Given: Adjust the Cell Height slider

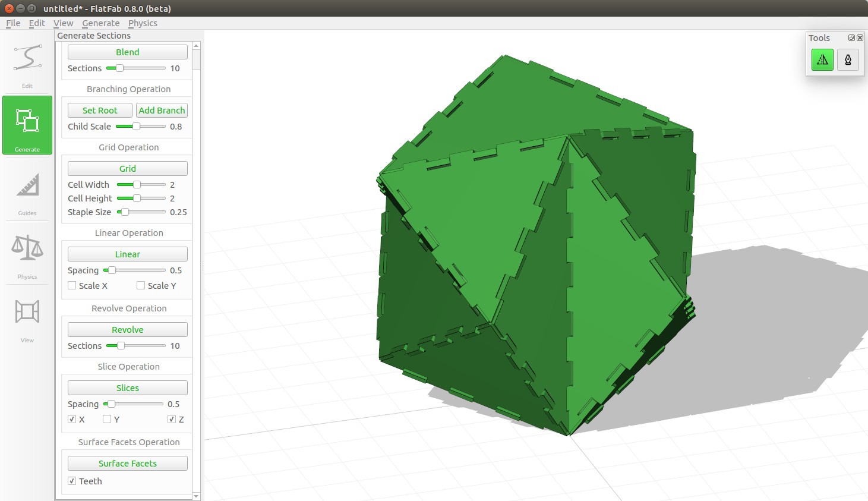Looking at the screenshot, I should click(x=141, y=198).
